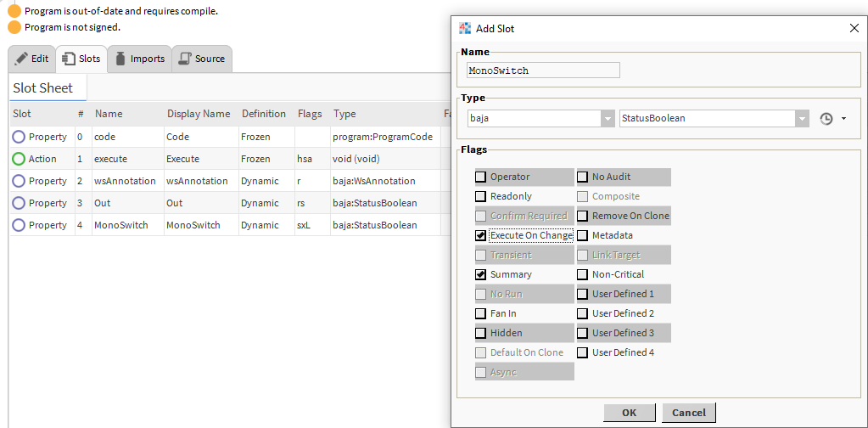
Task: Click the Property icon in the MonoSwitch row
Action: (x=19, y=225)
